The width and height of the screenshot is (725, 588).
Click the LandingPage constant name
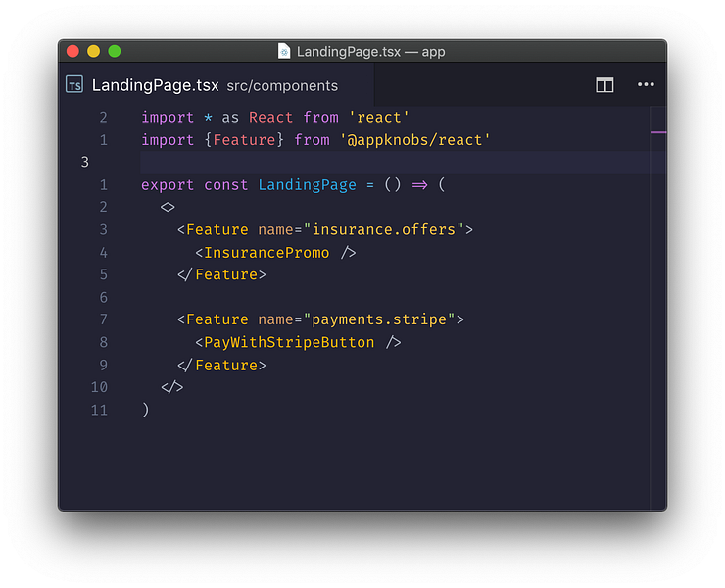[308, 185]
